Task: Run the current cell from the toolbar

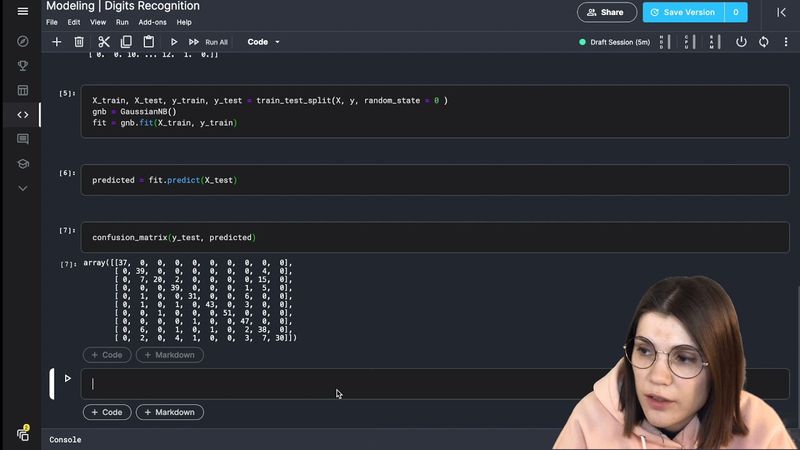Action: (174, 42)
